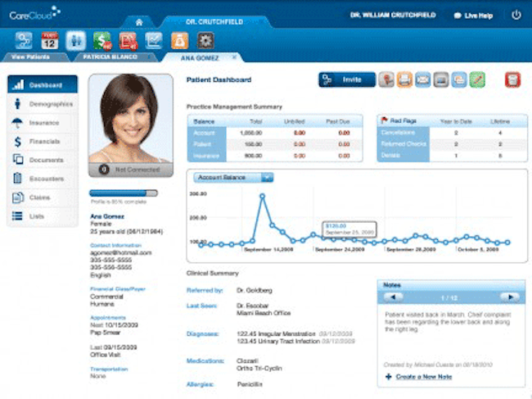The height and width of the screenshot is (399, 532).
Task: Click the Red Flags header flag icon
Action: 384,120
